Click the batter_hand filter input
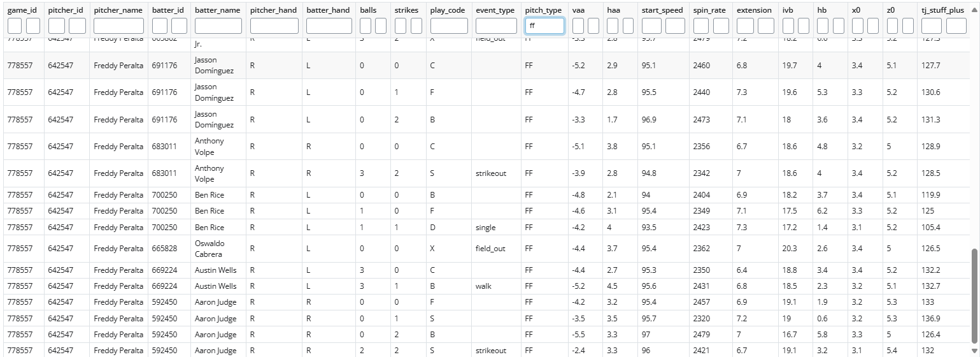This screenshot has height=357, width=980. 329,26
